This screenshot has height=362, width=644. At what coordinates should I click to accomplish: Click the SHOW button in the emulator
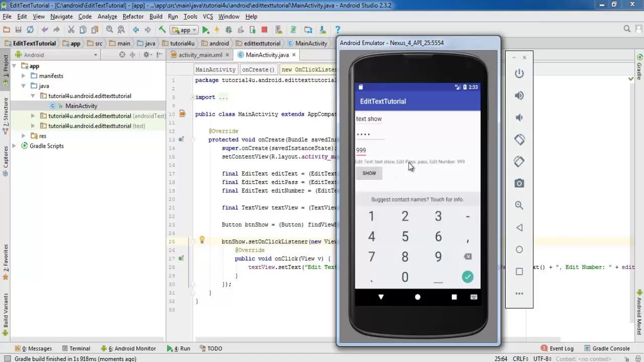(x=369, y=173)
